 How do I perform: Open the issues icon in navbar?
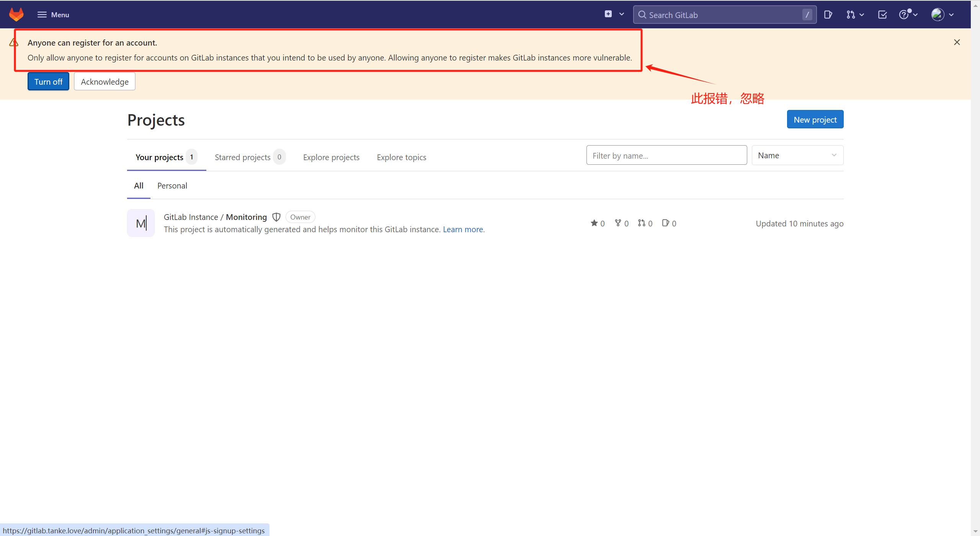point(828,15)
